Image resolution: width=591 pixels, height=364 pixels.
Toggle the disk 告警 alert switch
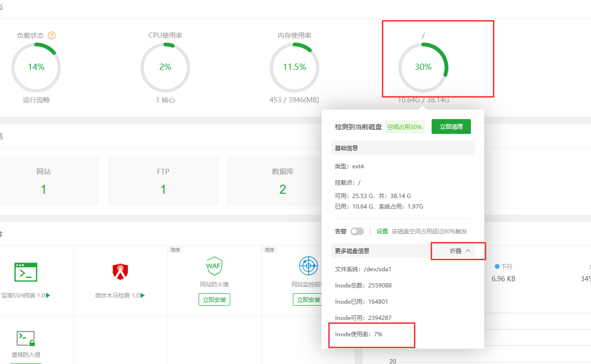click(x=357, y=231)
